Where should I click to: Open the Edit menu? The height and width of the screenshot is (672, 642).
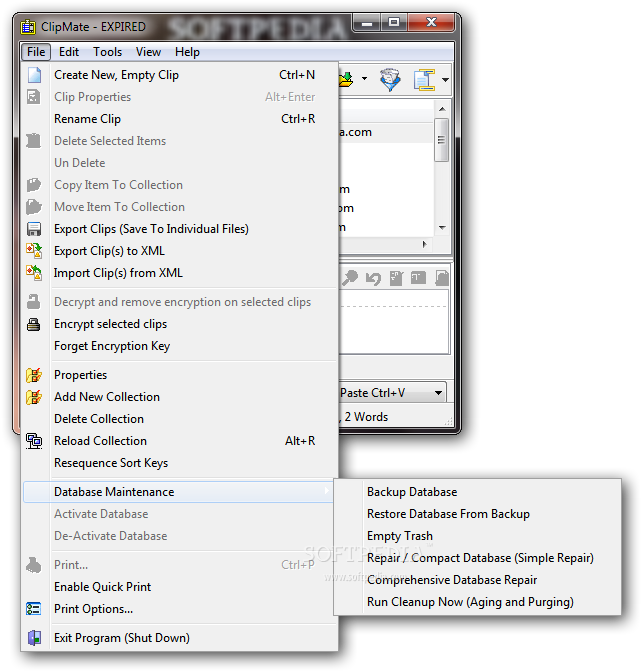[x=69, y=52]
